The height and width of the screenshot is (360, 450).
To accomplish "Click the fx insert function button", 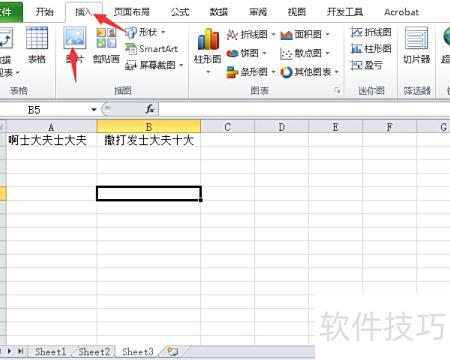I will point(150,109).
